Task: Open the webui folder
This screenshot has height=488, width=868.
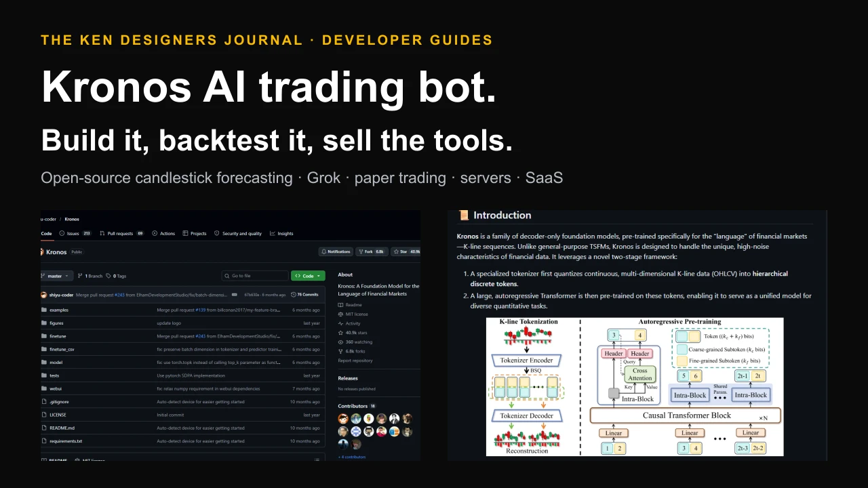Action: 56,389
